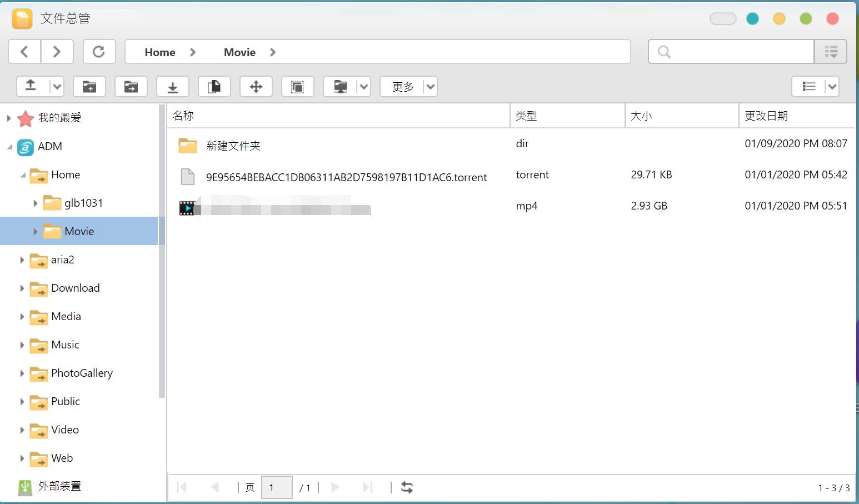Go back to previous folder

coord(24,52)
